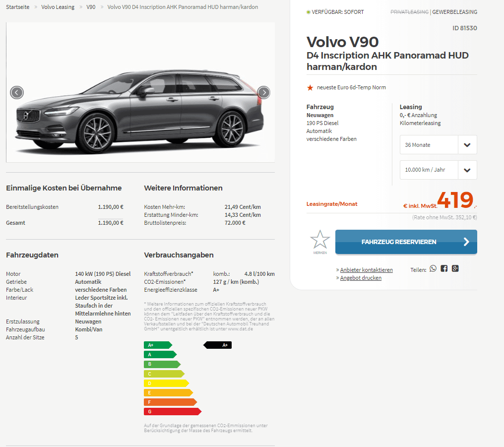Click the 4.8 l/100 km consumption value
The height and width of the screenshot is (447, 504).
pyautogui.click(x=259, y=274)
